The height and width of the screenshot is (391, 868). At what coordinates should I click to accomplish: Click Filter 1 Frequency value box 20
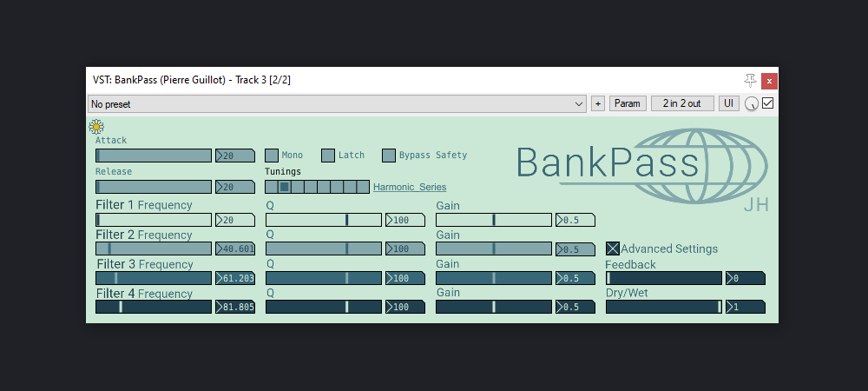[235, 220]
